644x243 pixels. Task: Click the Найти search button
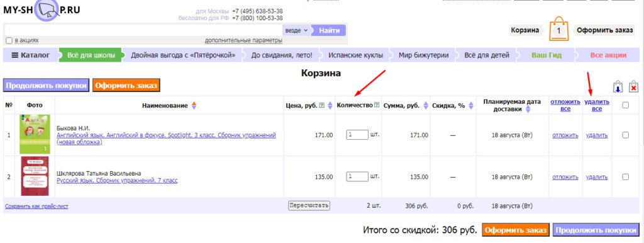click(329, 30)
